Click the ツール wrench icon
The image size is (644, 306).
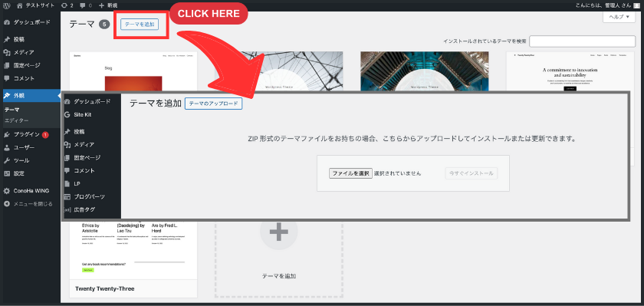click(7, 160)
